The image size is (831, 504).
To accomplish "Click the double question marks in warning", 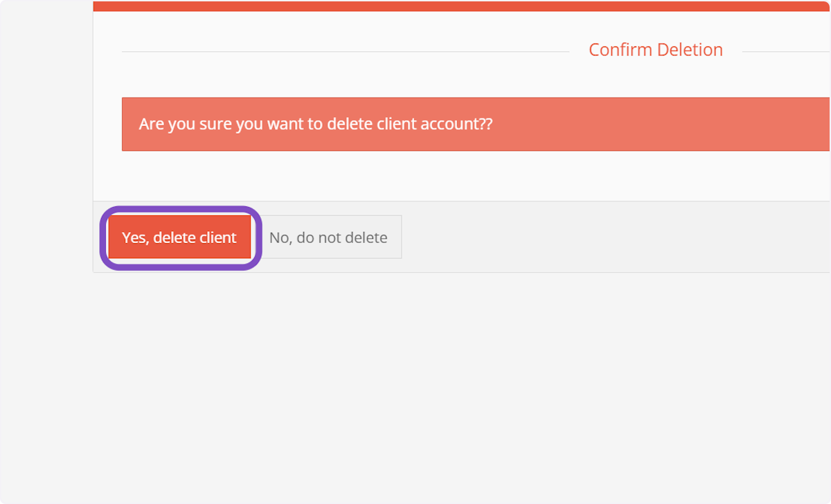I will [x=485, y=124].
